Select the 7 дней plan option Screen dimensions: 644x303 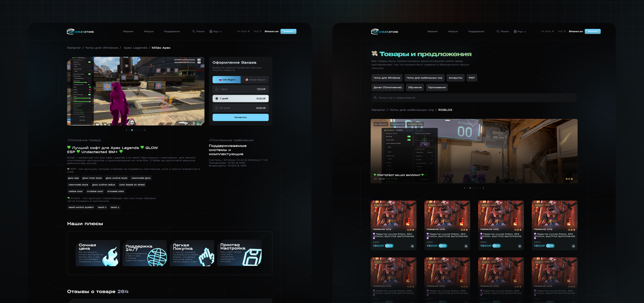tap(240, 98)
